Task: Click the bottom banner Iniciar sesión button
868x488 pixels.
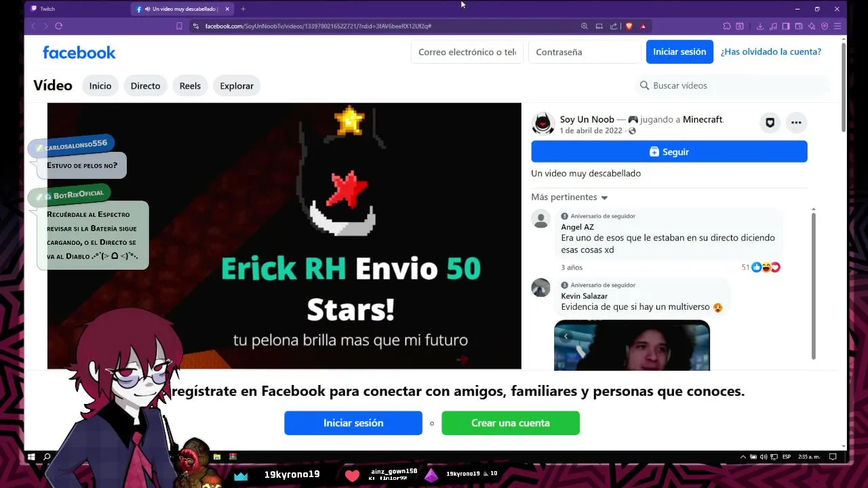Action: (353, 423)
